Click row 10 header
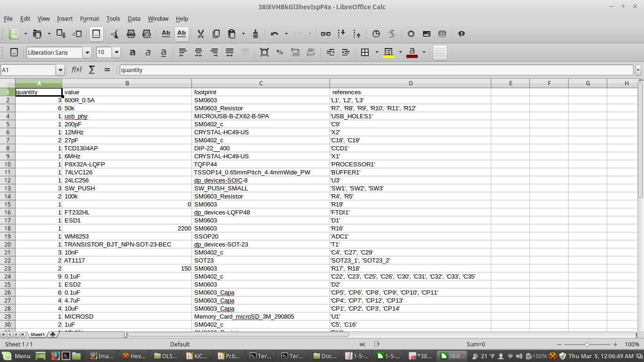Viewport: 644px width, 362px height. [x=8, y=165]
